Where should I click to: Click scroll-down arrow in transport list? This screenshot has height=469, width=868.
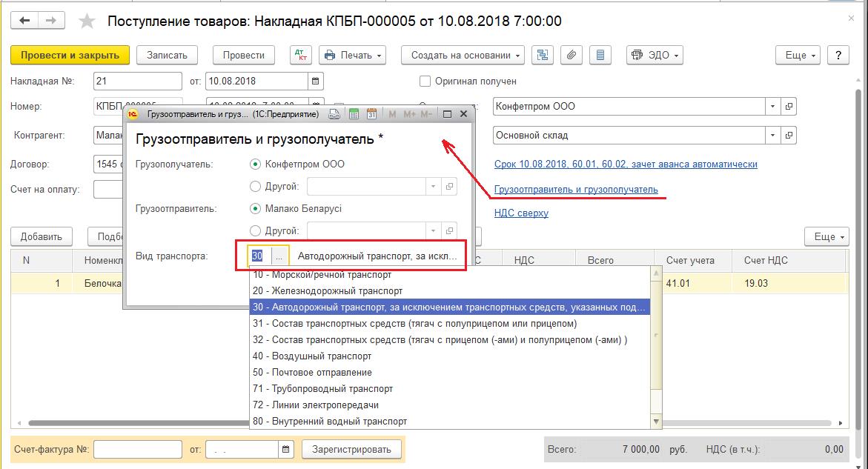(x=656, y=422)
